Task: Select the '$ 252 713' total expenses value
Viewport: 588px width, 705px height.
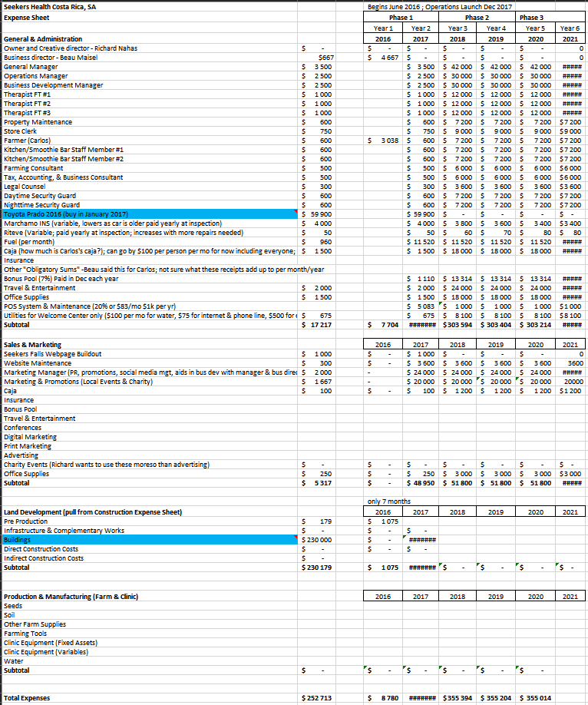Action: [x=316, y=698]
